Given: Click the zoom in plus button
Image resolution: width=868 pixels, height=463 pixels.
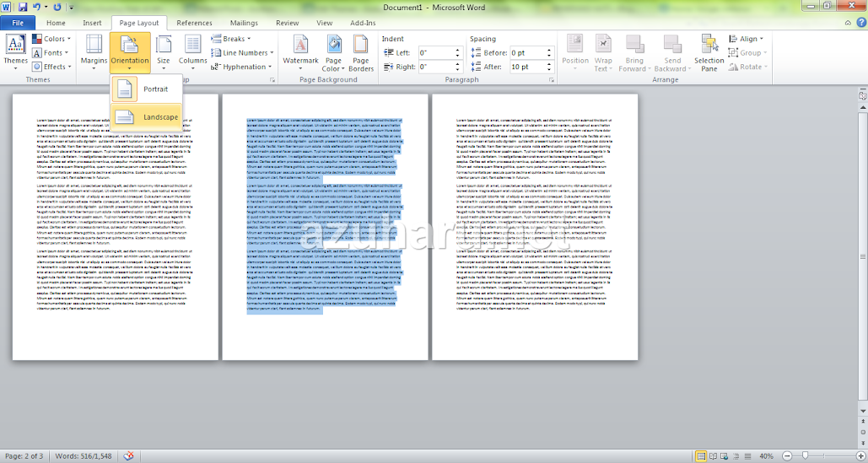Looking at the screenshot, I should tap(860, 456).
